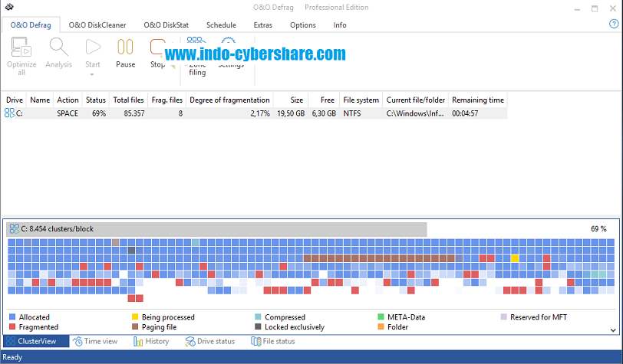Viewport: 623px width, 364px height.
Task: Click the SPACE action cell
Action: (x=68, y=113)
